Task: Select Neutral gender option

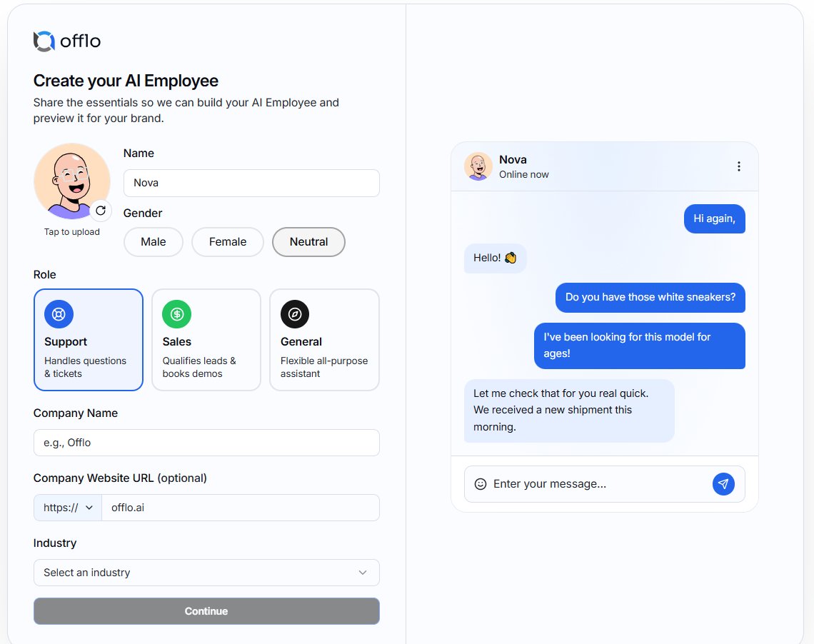Action: tap(309, 242)
